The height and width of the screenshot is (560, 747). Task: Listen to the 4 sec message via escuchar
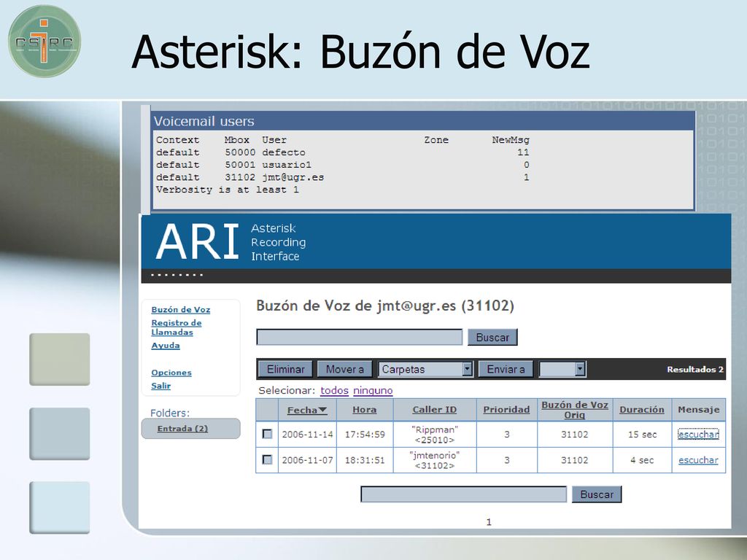698,460
